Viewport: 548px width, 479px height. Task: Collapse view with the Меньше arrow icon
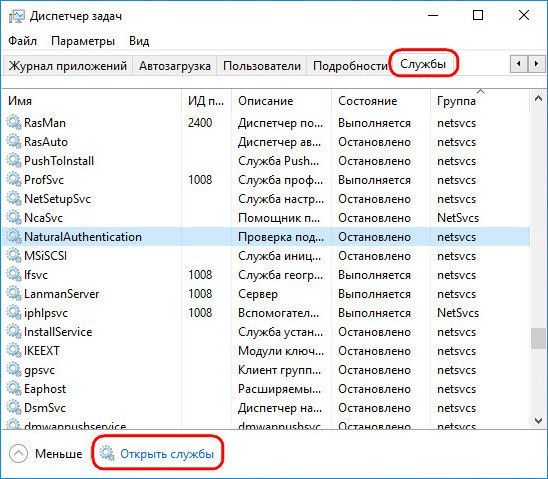[x=18, y=453]
